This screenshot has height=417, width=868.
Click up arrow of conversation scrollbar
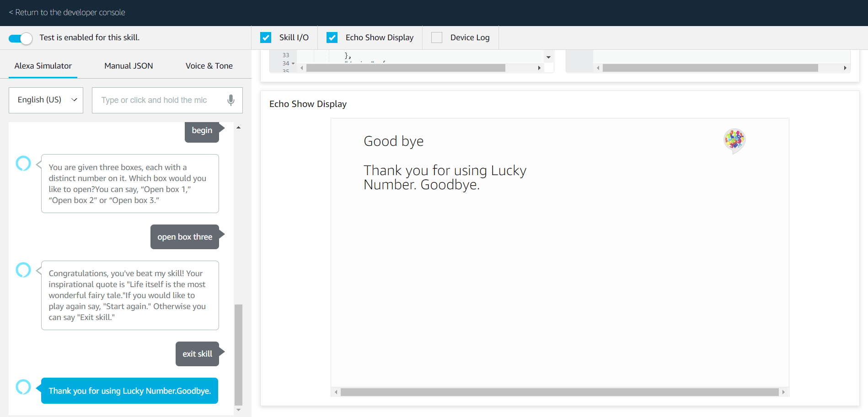[238, 128]
